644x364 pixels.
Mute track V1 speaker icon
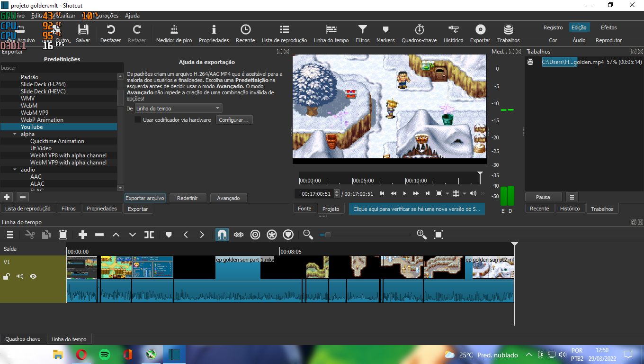click(x=20, y=276)
